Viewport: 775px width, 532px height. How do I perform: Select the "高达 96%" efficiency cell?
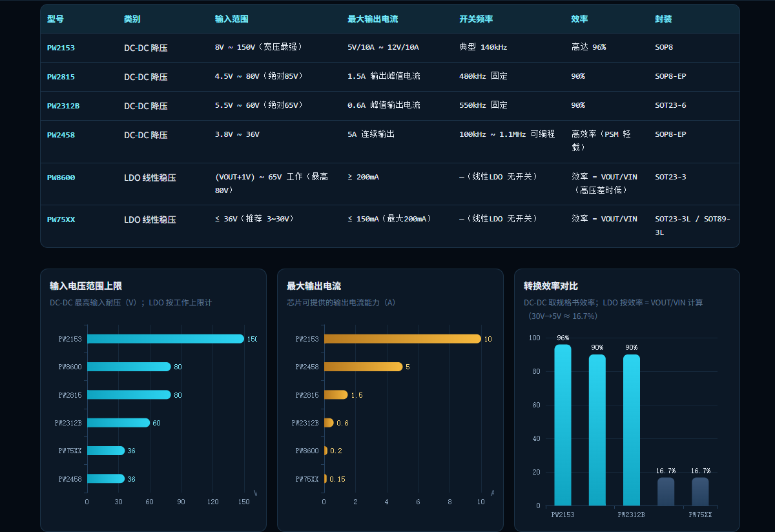tap(589, 47)
